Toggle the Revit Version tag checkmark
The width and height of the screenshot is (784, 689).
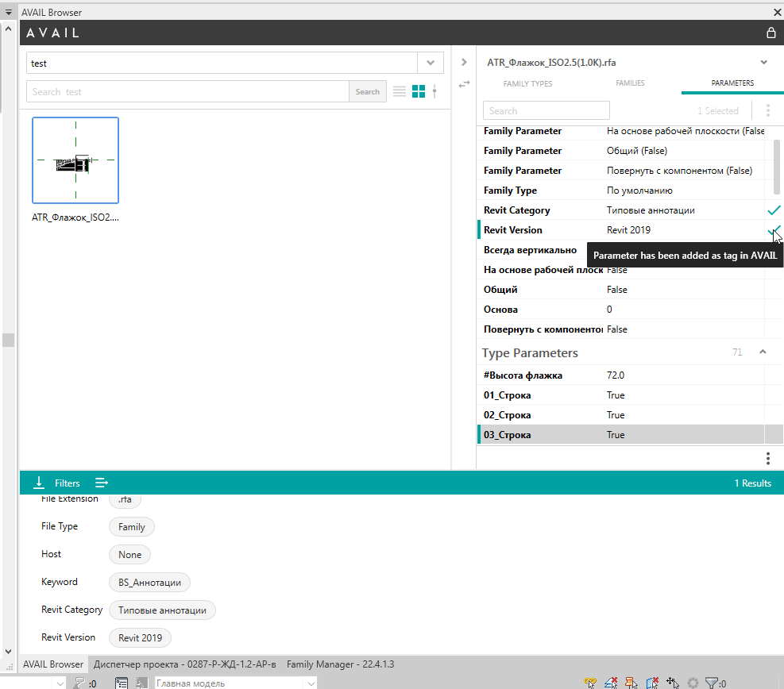click(x=773, y=230)
